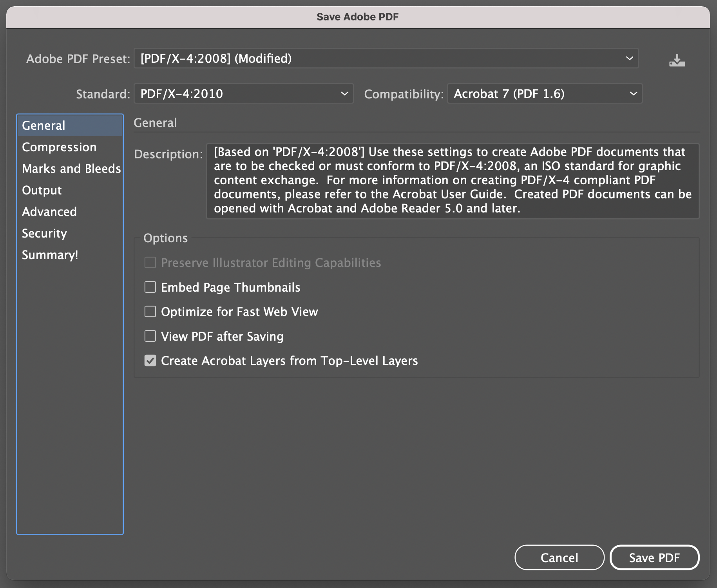This screenshot has width=717, height=588.
Task: Expand the Standard dropdown menu
Action: (x=243, y=94)
